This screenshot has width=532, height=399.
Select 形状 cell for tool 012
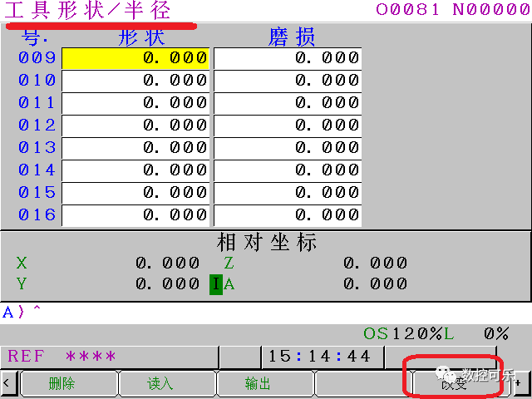click(x=135, y=126)
